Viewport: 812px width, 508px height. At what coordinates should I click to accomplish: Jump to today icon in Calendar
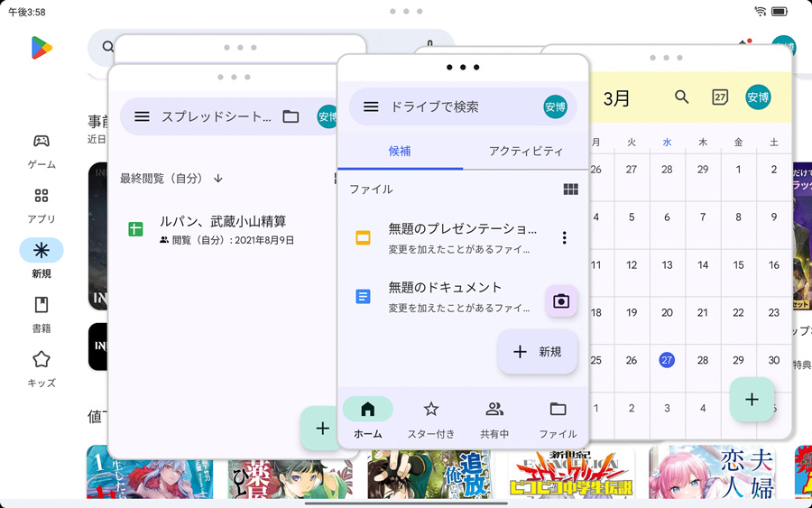(x=720, y=97)
